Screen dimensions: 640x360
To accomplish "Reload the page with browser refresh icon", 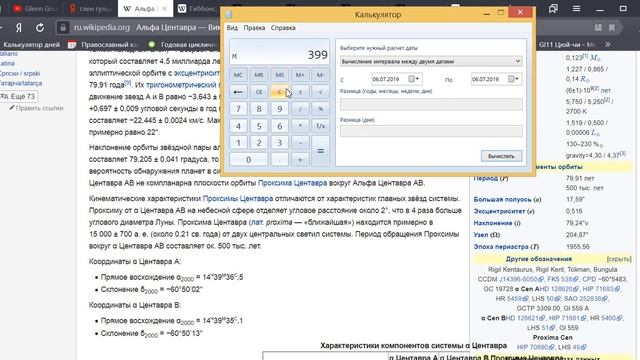I will coord(40,28).
